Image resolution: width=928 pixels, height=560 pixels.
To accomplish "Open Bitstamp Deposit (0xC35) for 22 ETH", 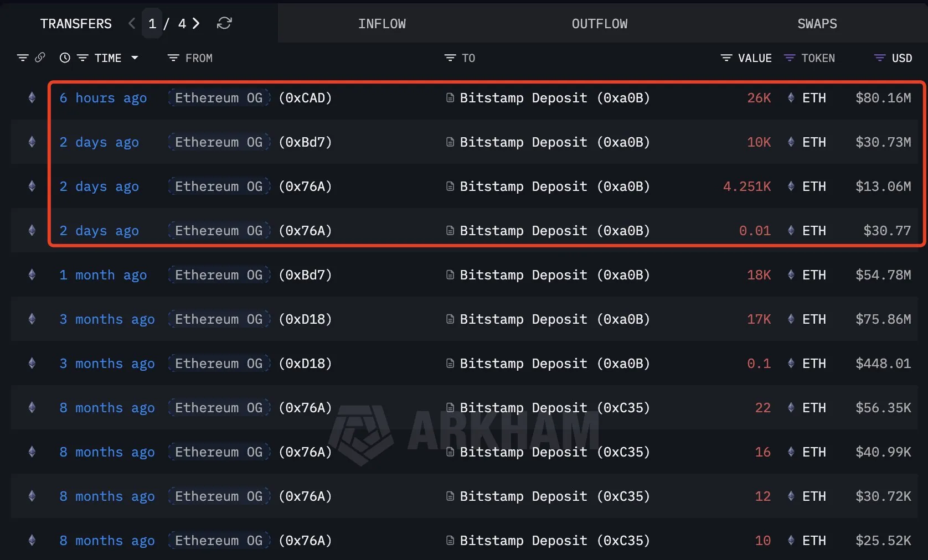I will 554,408.
